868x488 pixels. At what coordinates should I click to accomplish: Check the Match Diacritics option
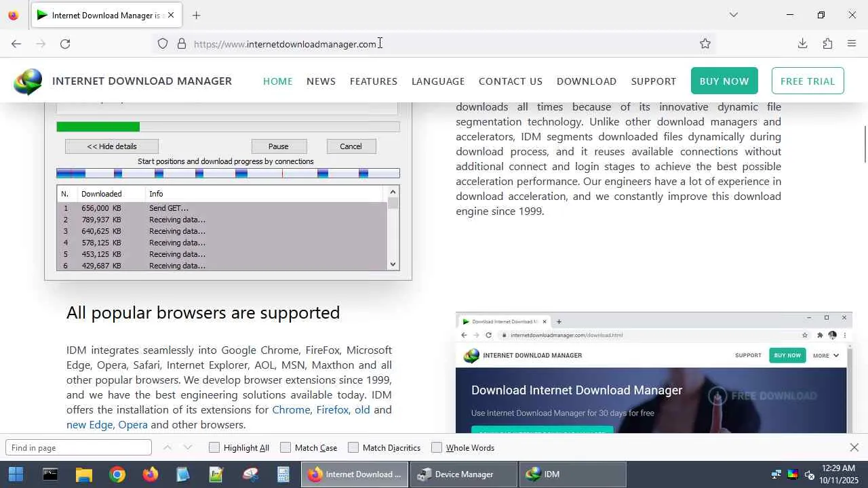click(x=353, y=447)
